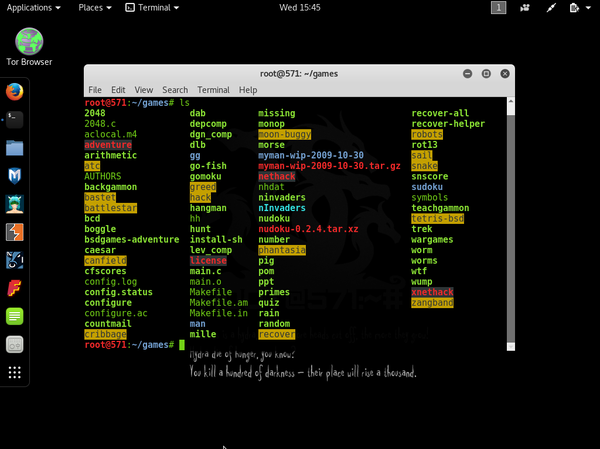Image resolution: width=600 pixels, height=449 pixels.
Task: Click the screen recorder camera icon in top bar
Action: click(x=525, y=8)
